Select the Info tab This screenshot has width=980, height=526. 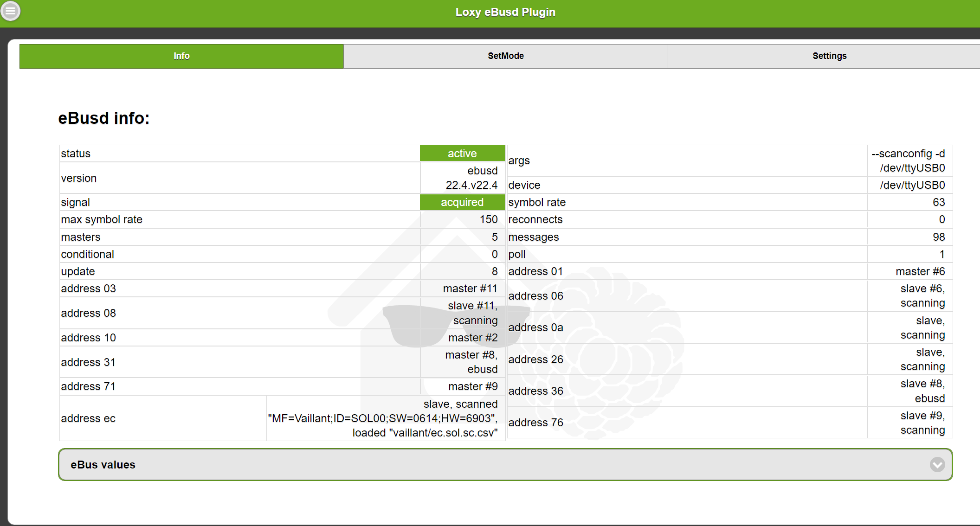tap(181, 56)
